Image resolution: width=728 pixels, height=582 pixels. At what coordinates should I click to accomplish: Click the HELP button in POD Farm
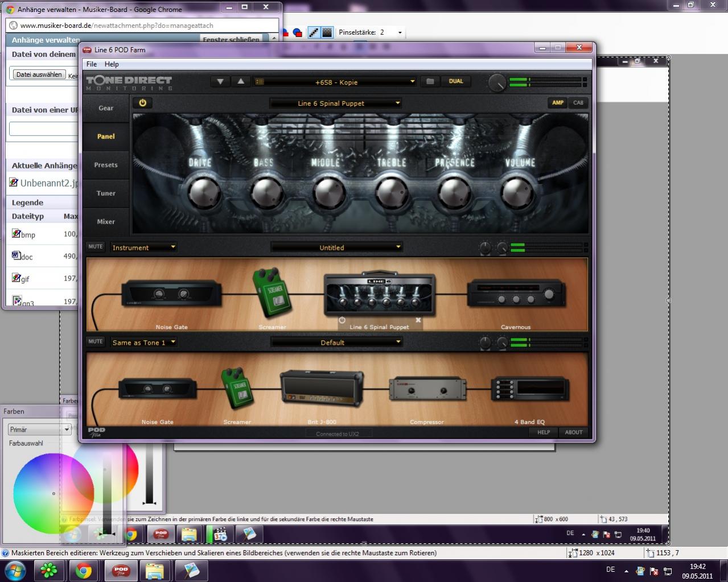[x=544, y=432]
